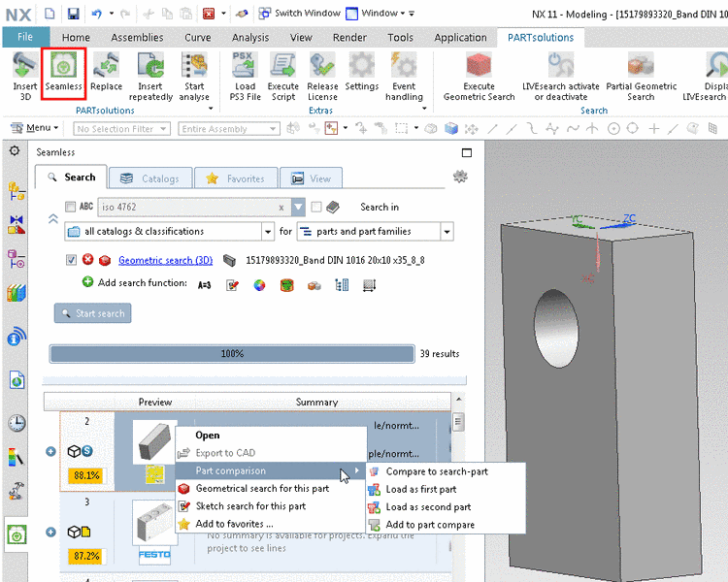Choose Open in context menu
Screen dimensions: 728x582
point(271,436)
